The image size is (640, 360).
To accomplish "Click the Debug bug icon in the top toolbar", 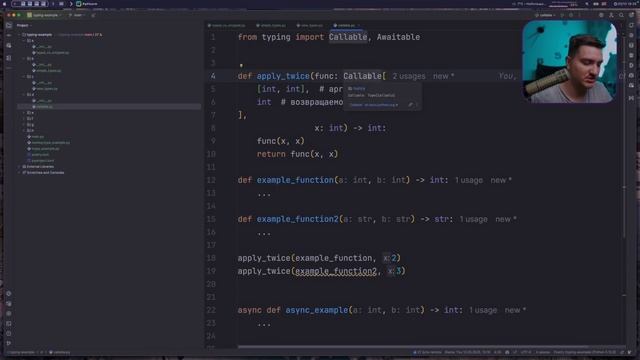I will click(571, 15).
